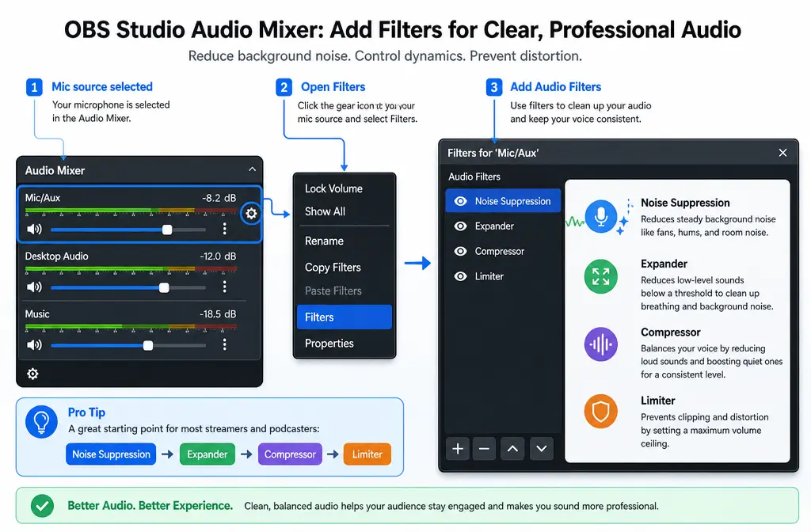Toggle Limiter filter eye icon

coord(460,276)
